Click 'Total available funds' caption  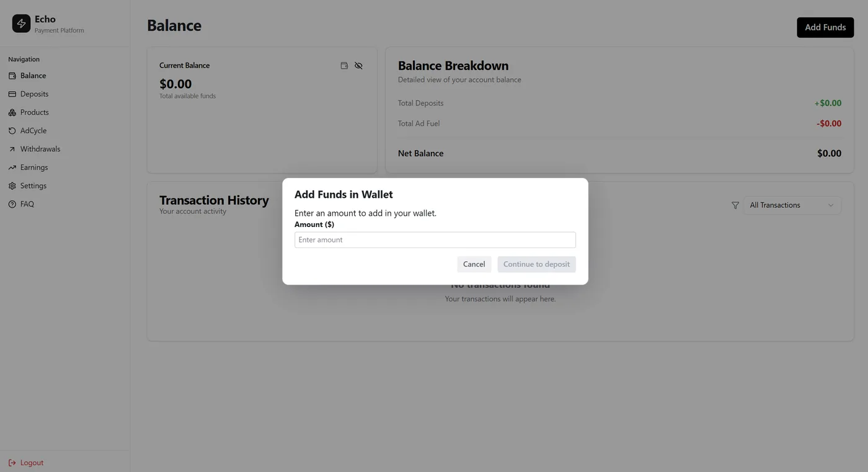click(x=187, y=96)
